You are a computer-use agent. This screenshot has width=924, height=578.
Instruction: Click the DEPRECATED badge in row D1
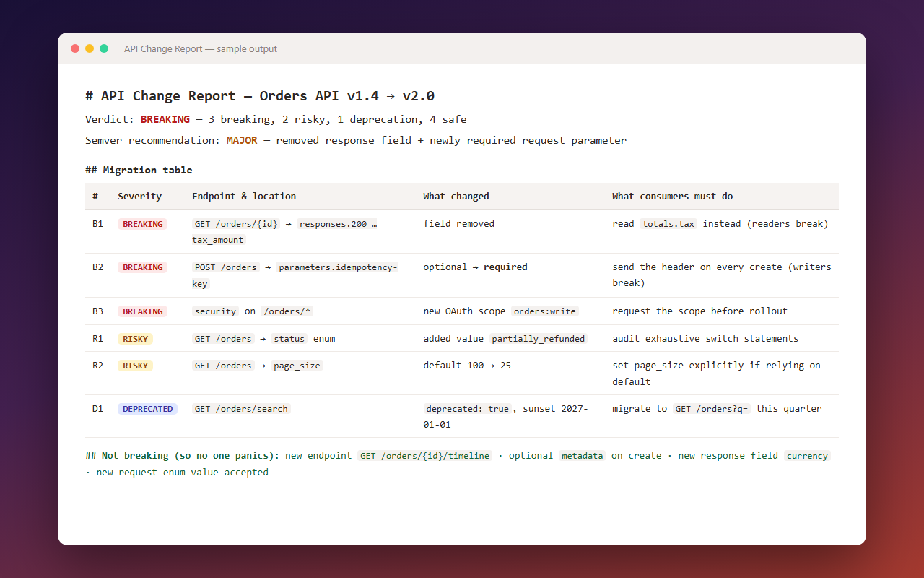[147, 409]
